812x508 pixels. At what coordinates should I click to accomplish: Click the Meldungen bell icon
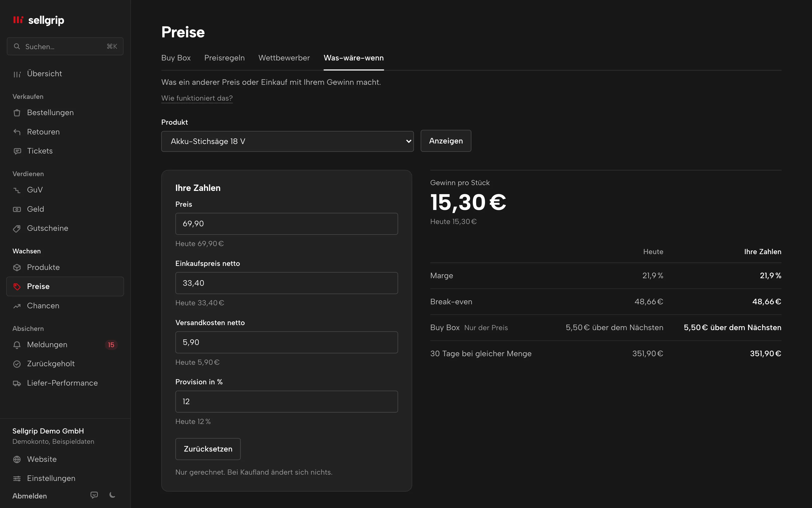point(17,345)
